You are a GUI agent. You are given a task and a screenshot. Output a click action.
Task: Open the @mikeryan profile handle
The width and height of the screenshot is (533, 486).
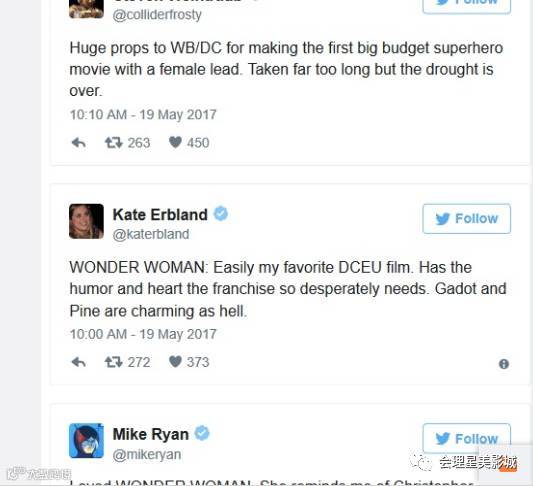(x=147, y=455)
